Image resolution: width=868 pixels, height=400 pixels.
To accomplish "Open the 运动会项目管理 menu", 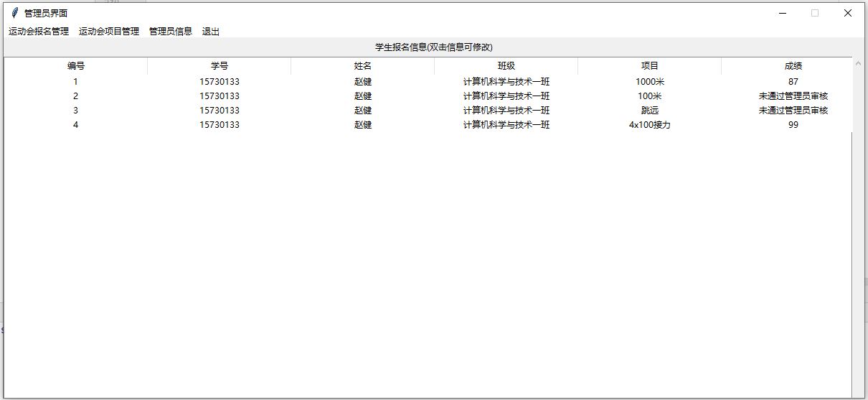I will point(109,32).
